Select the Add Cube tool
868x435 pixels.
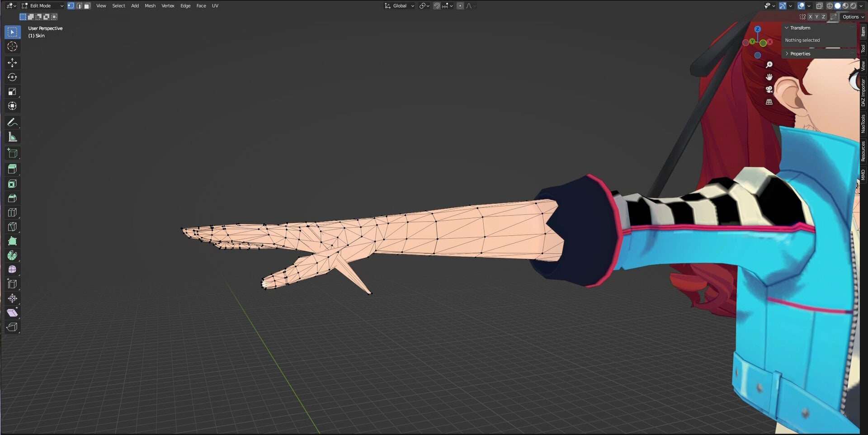12,153
